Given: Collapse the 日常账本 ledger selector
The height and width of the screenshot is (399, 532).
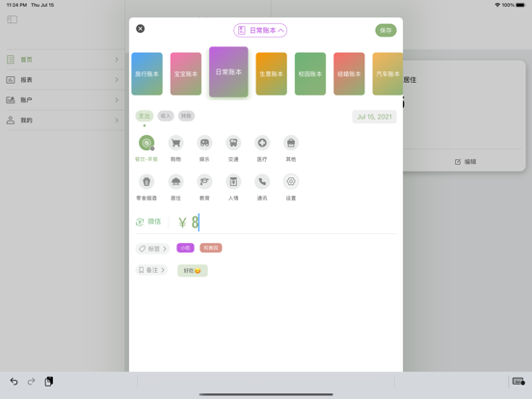Looking at the screenshot, I should click(260, 31).
